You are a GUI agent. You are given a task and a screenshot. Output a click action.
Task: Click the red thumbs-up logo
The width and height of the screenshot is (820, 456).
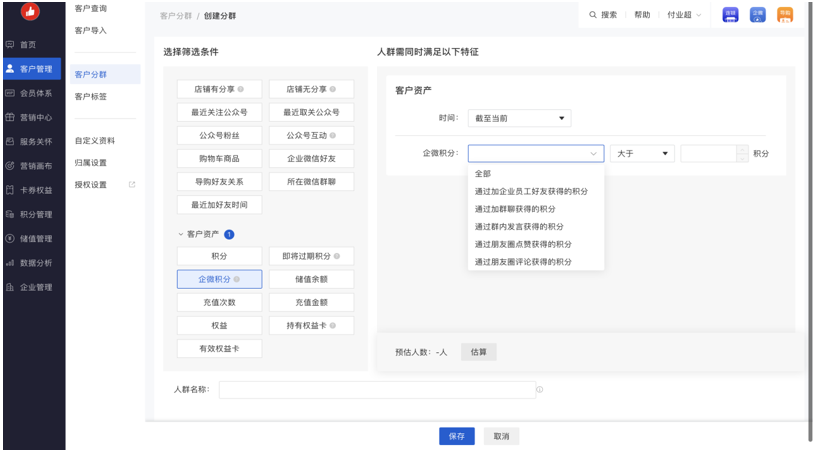pos(30,11)
